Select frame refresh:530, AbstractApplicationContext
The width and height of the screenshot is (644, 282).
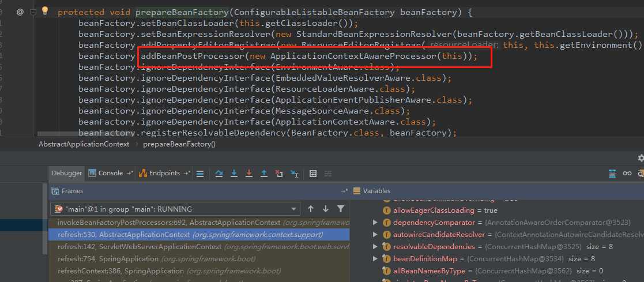click(199, 235)
